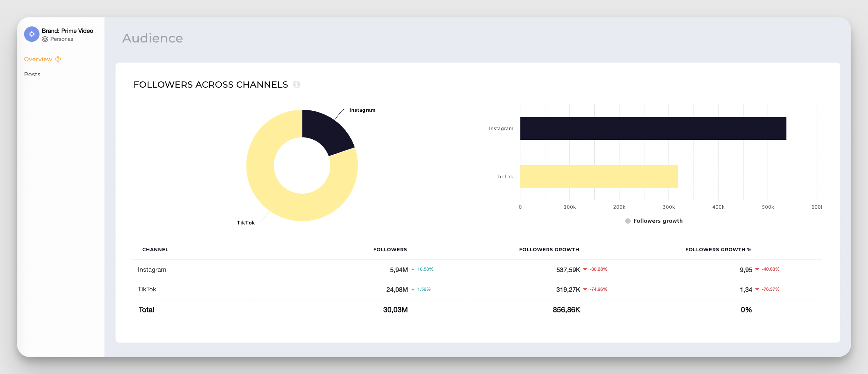Image resolution: width=868 pixels, height=374 pixels.
Task: Toggle the Instagram label on the donut chart
Action: (362, 110)
